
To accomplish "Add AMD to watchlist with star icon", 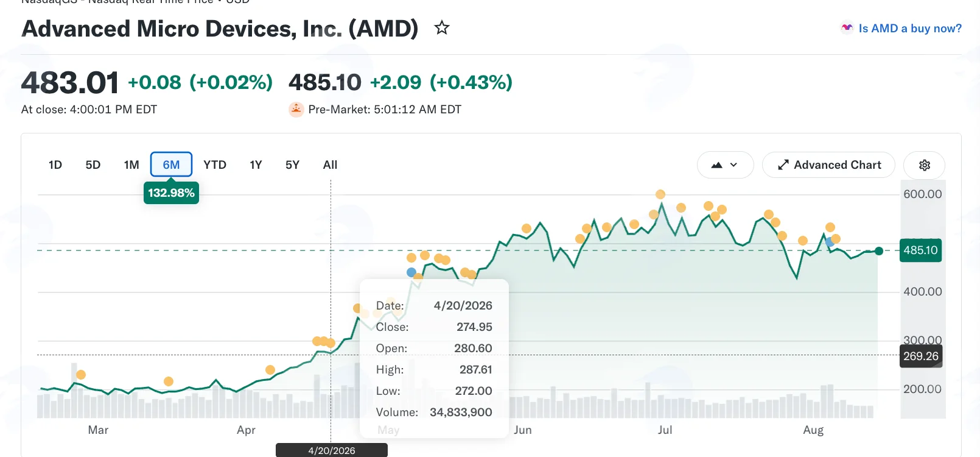I will click(442, 27).
